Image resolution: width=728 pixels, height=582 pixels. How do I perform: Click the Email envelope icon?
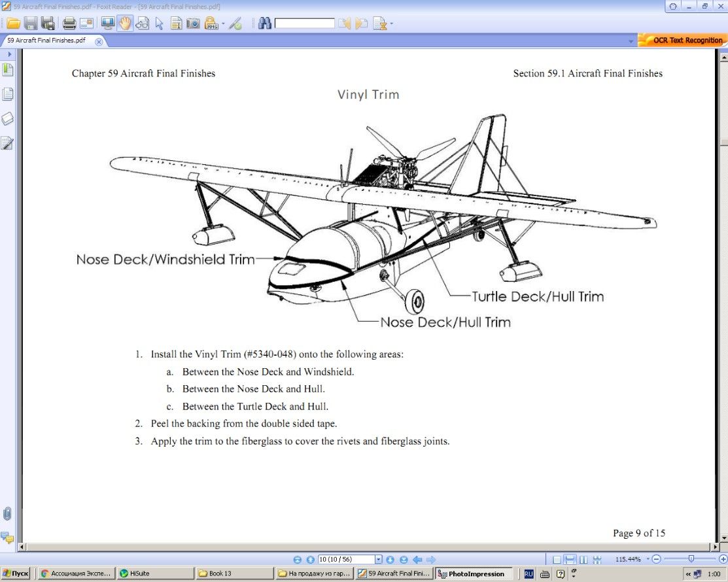pos(86,23)
